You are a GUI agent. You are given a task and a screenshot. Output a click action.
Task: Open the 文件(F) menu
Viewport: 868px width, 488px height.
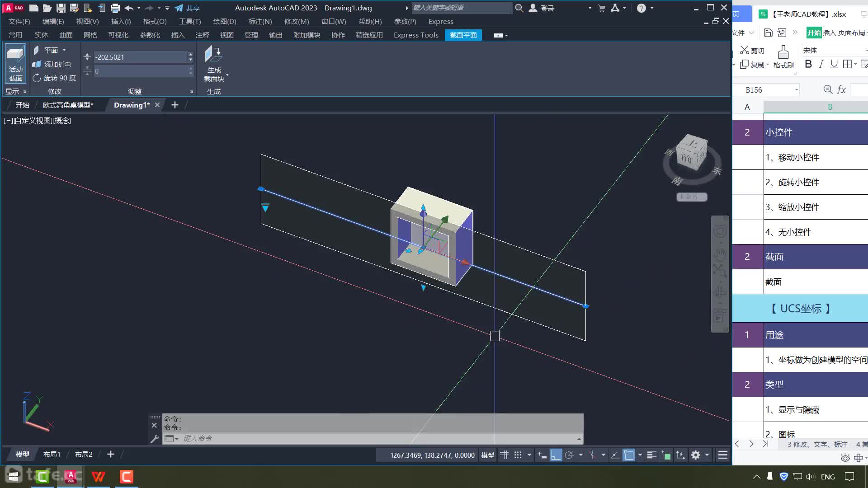pyautogui.click(x=19, y=21)
